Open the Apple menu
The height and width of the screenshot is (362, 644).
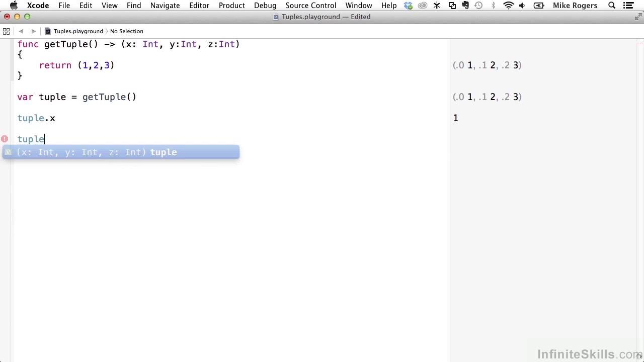coord(14,6)
